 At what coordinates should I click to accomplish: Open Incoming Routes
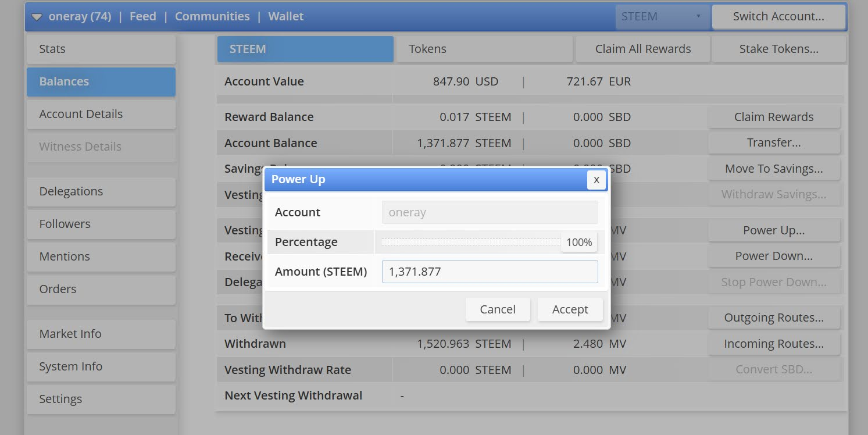[774, 344]
